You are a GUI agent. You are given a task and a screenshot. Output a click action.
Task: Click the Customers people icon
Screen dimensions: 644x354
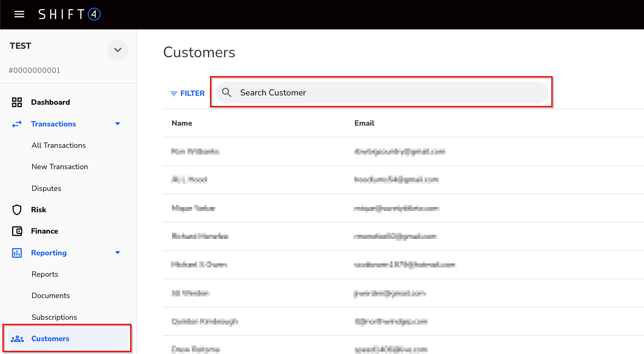pos(17,339)
